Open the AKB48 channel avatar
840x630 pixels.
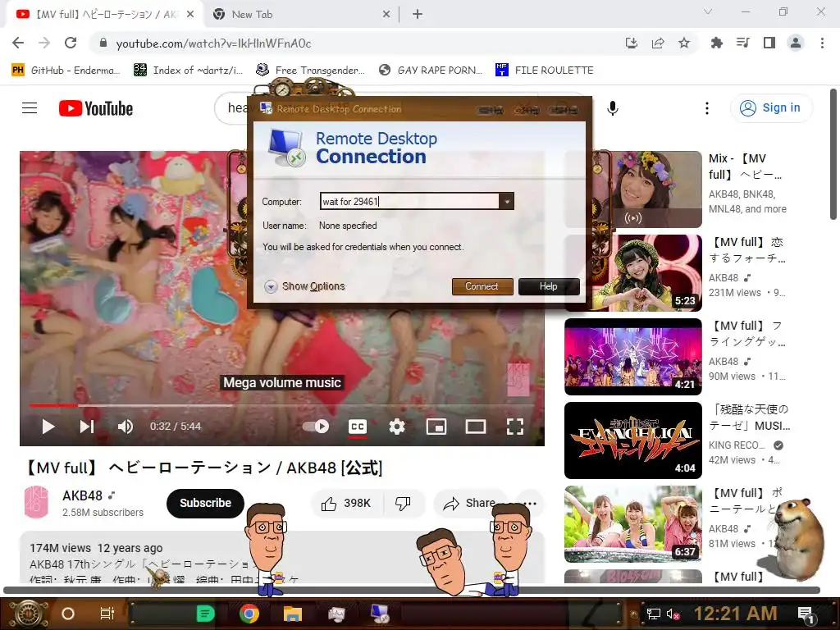point(36,503)
